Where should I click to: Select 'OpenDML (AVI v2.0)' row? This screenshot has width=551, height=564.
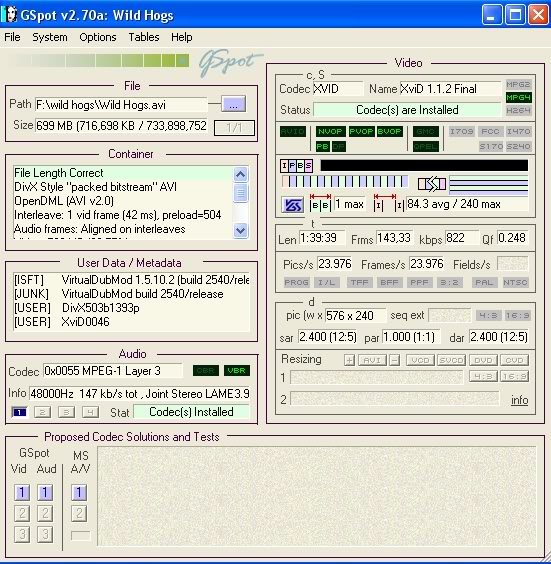[122, 201]
